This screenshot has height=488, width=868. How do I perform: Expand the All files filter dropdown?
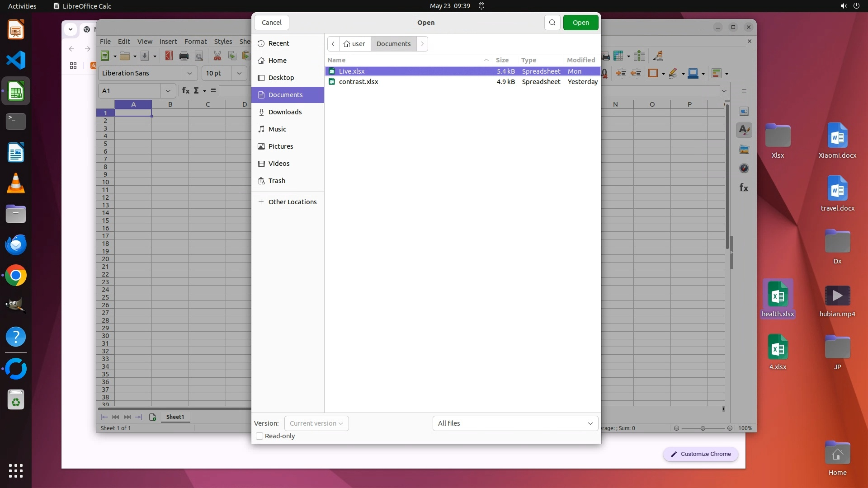pos(515,423)
